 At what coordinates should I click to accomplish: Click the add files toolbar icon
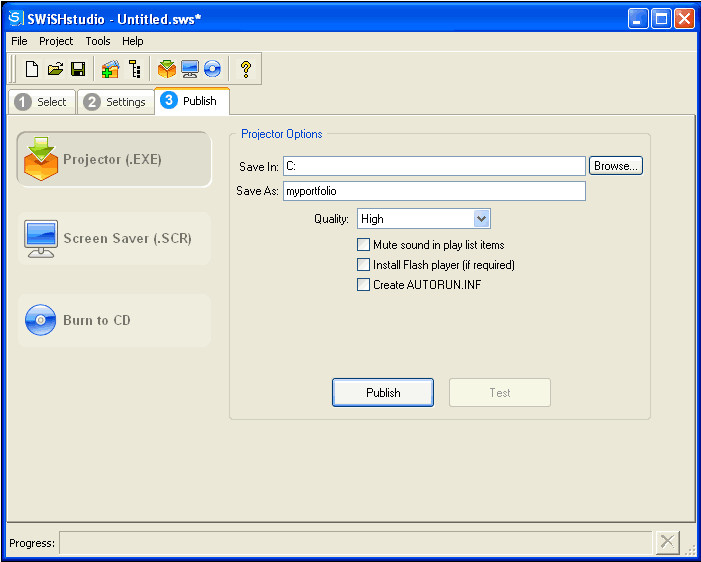(x=110, y=69)
